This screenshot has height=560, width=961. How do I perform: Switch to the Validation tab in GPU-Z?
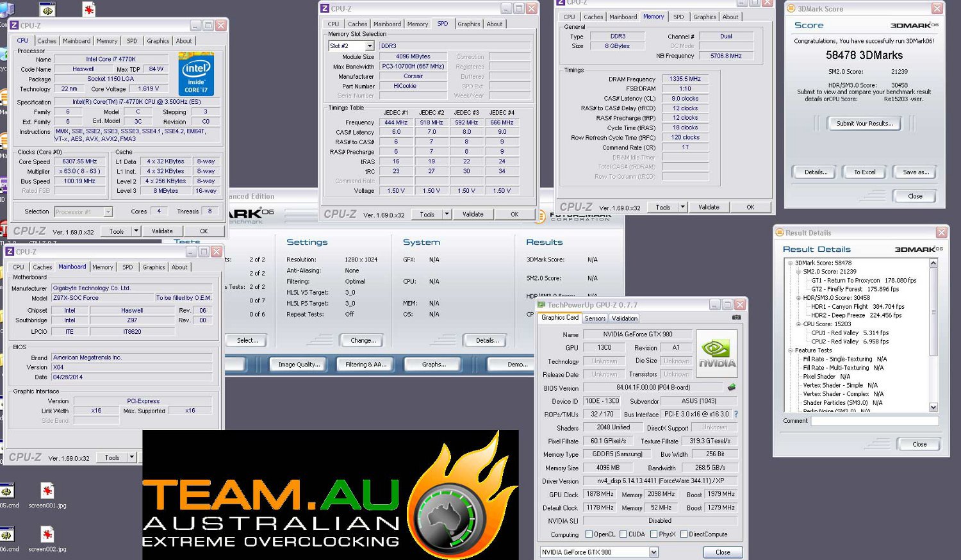(625, 318)
